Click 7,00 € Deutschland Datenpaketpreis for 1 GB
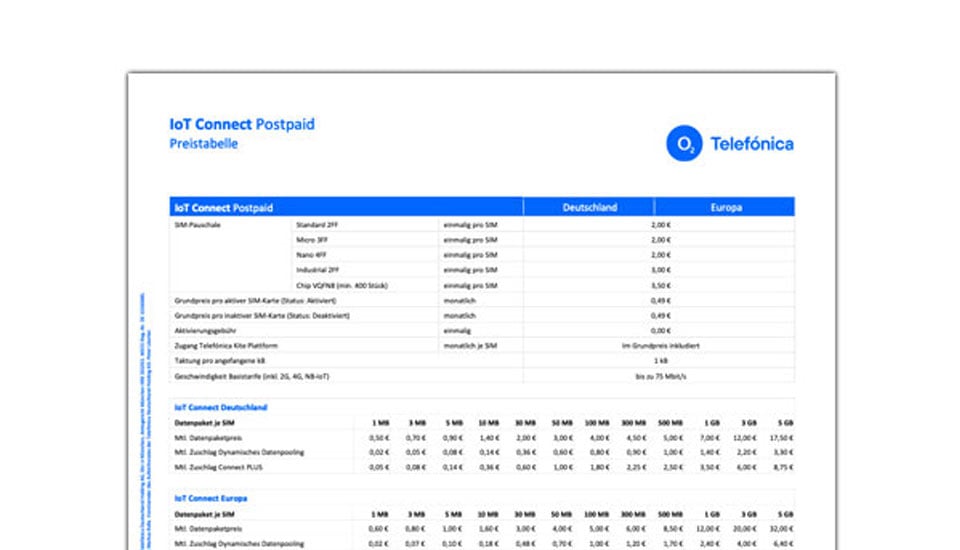Image resolution: width=960 pixels, height=550 pixels. (710, 438)
